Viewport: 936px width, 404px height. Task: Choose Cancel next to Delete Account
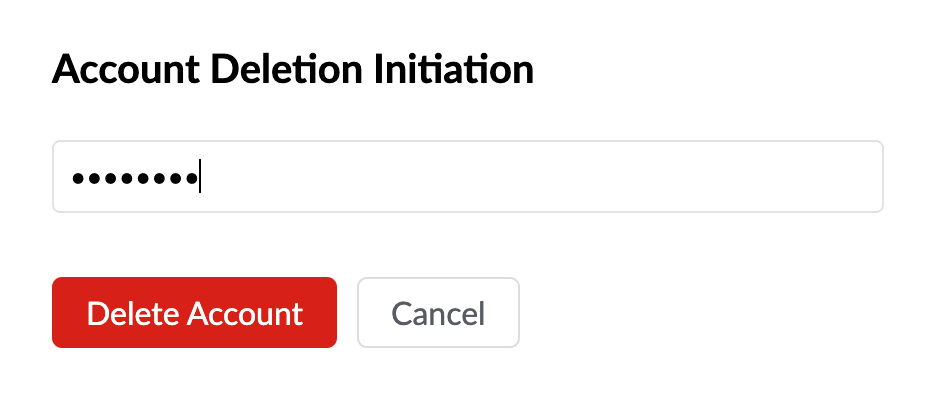(438, 313)
